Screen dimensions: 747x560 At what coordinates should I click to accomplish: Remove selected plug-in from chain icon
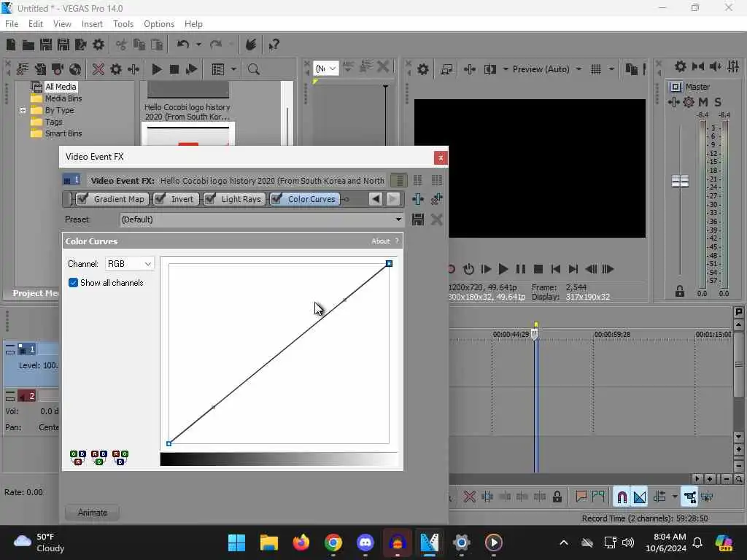(x=436, y=199)
